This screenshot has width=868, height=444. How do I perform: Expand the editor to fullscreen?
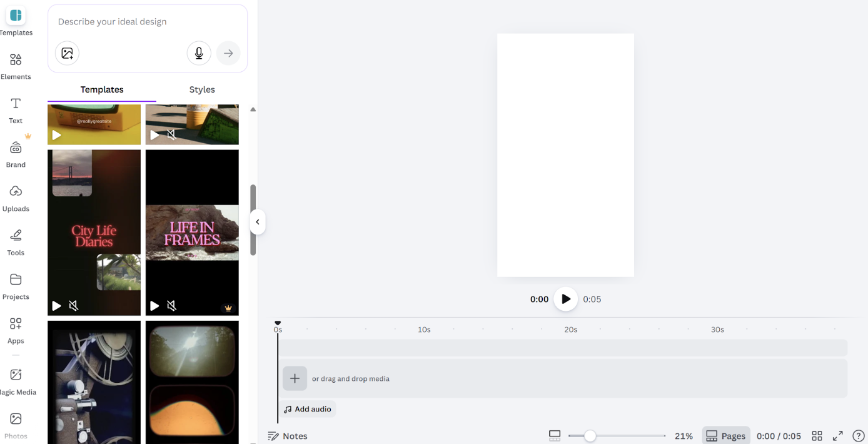tap(838, 436)
